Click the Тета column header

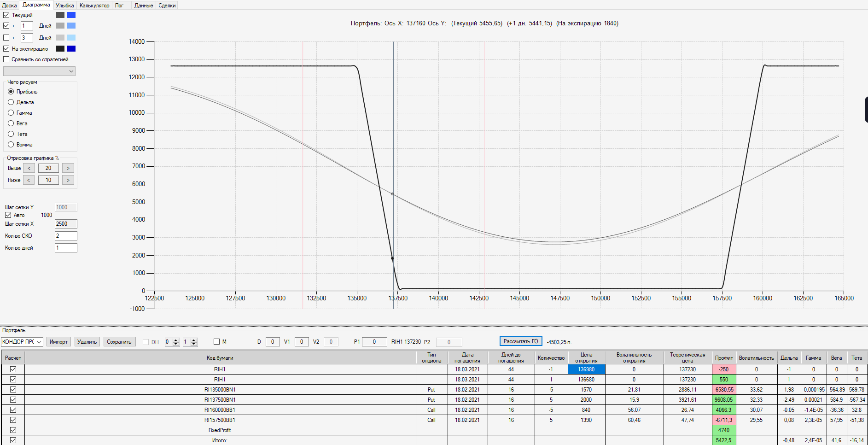pyautogui.click(x=857, y=358)
